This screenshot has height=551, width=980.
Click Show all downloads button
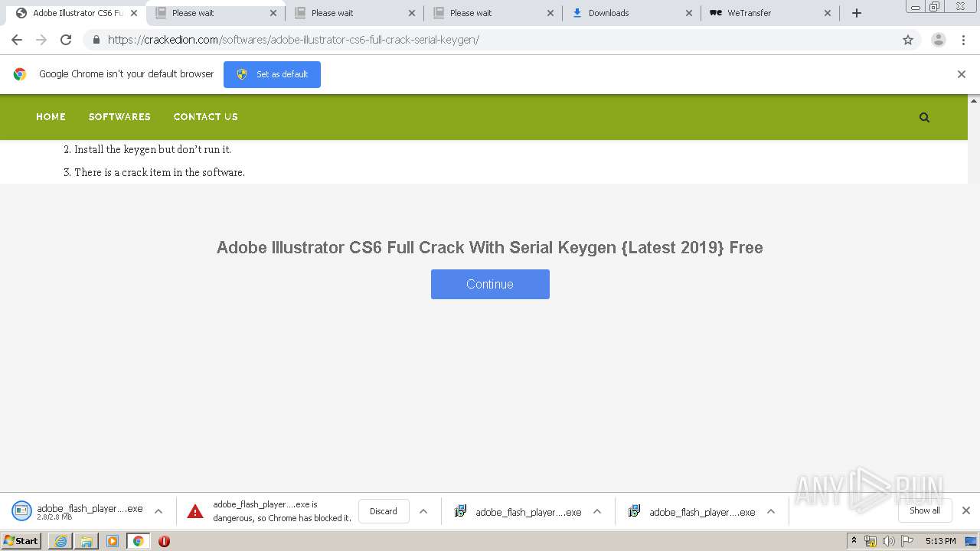[x=924, y=510]
